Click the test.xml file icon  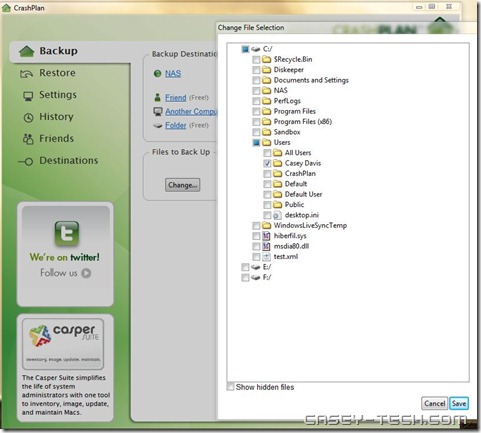click(266, 257)
